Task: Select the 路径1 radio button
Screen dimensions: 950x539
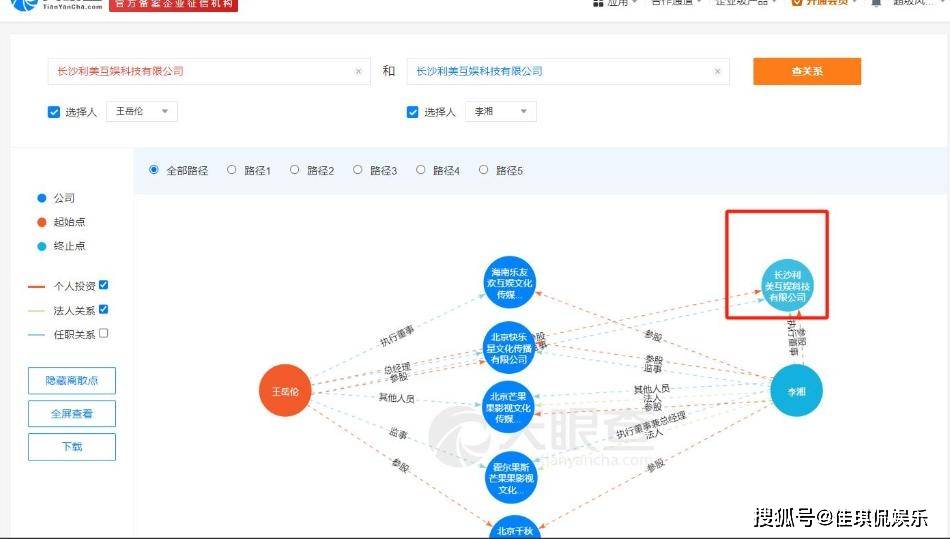Action: tap(231, 170)
